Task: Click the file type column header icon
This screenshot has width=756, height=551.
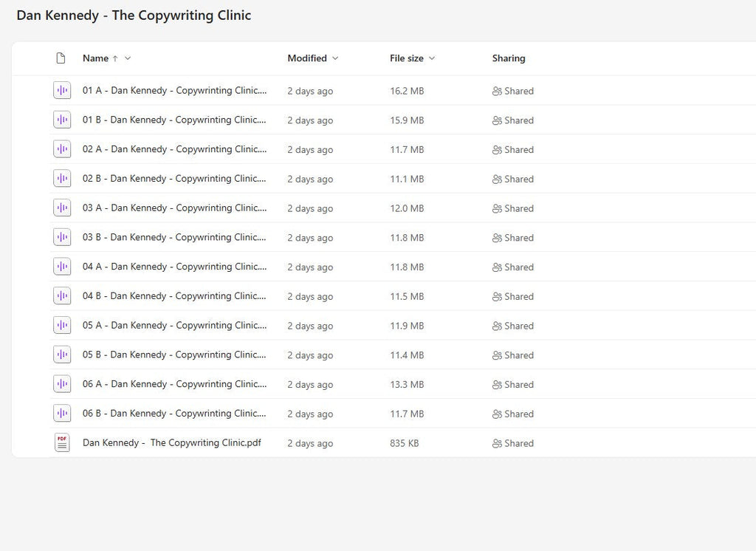Action: (61, 58)
